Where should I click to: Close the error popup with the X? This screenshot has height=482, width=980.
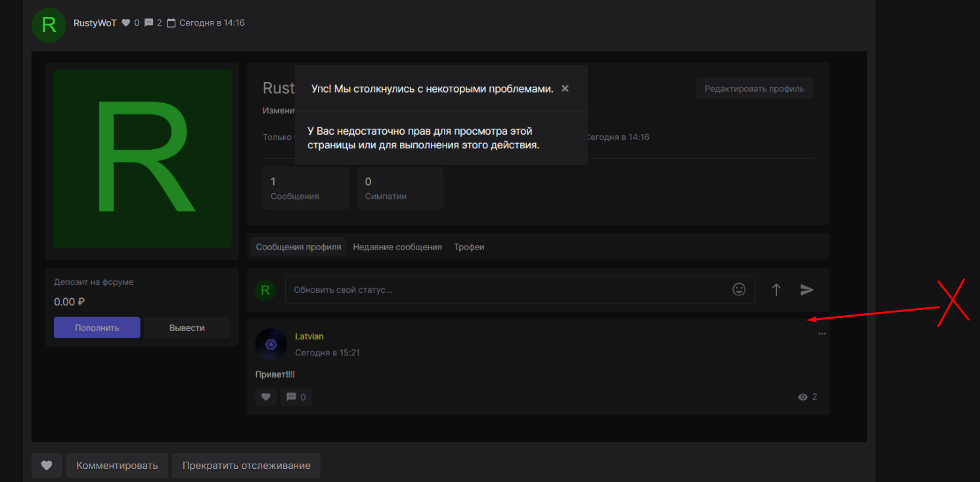click(565, 89)
